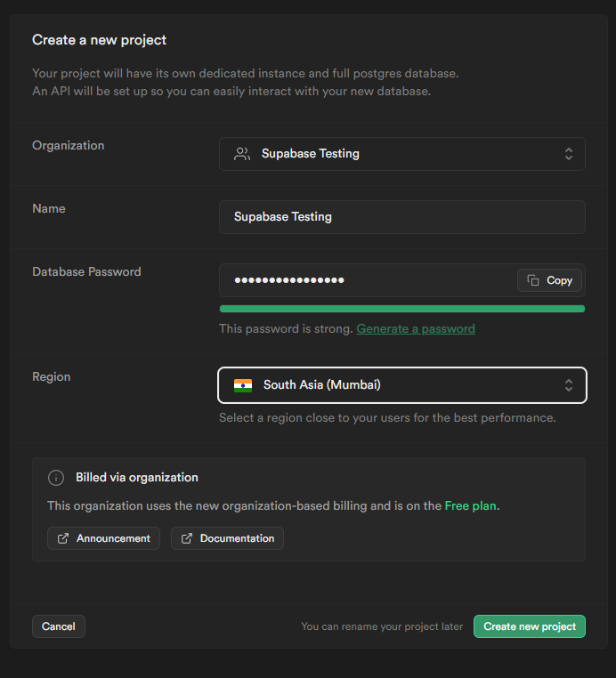This screenshot has height=678, width=616.
Task: Click 'You can rename your project later'
Action: coord(382,626)
